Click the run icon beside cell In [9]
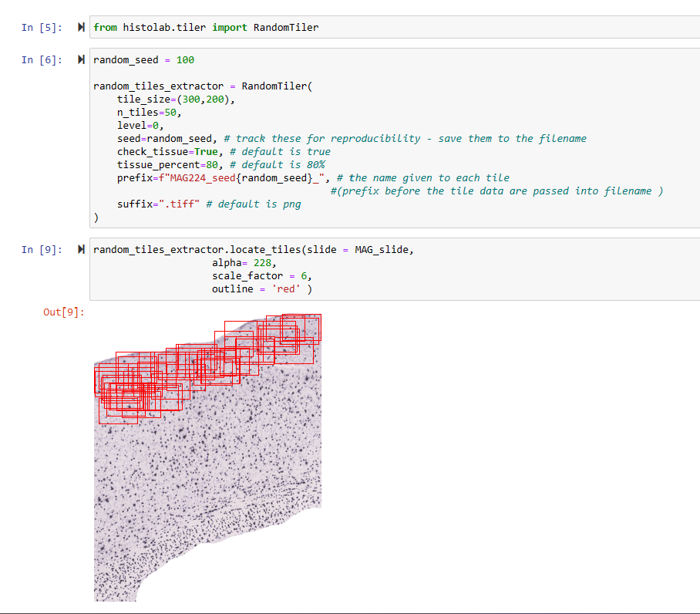Viewport: 700px width, 614px height. pyautogui.click(x=80, y=249)
